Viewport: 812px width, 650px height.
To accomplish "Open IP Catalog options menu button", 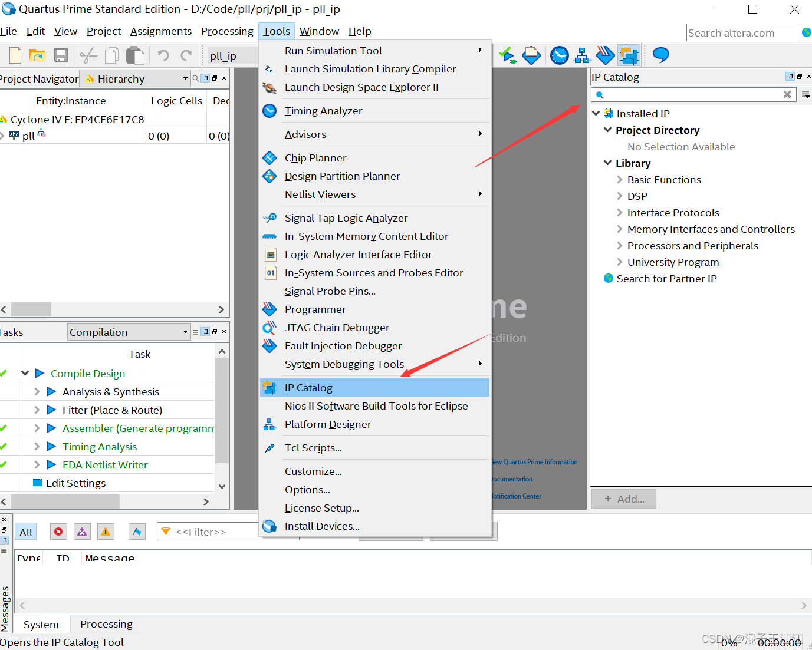I will [x=806, y=94].
